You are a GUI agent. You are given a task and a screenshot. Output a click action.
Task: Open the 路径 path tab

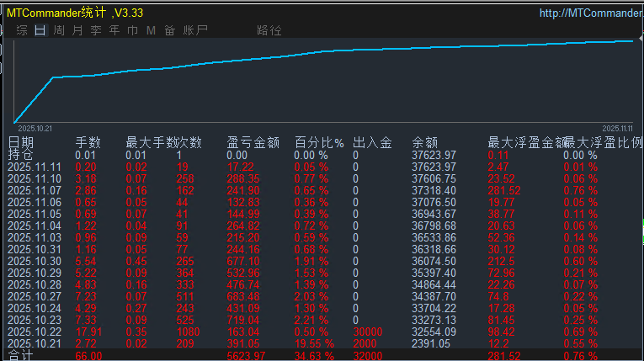coord(269,30)
